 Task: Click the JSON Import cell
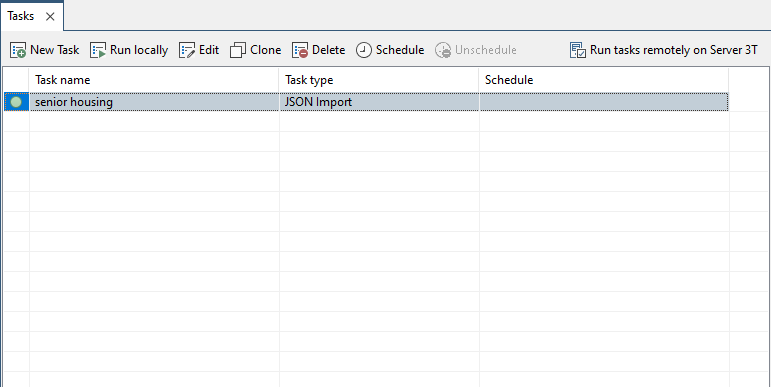379,102
